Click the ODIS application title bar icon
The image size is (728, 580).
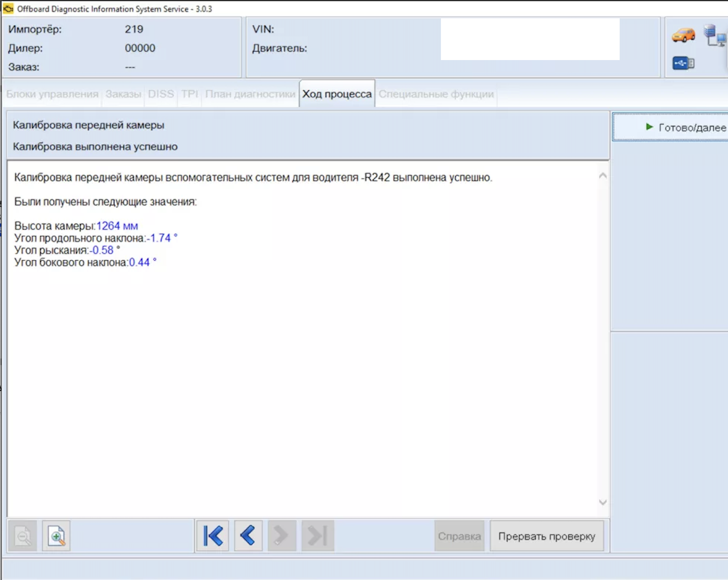point(8,8)
